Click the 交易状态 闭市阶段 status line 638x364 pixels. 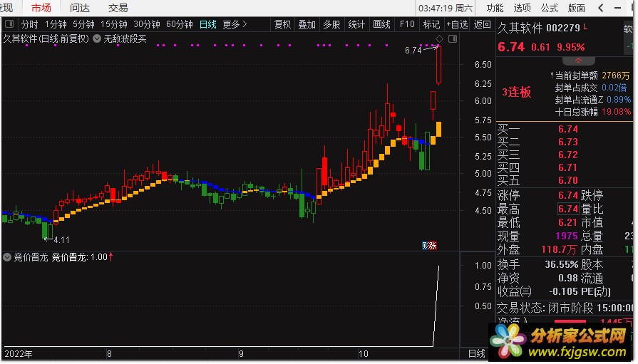[x=565, y=308]
